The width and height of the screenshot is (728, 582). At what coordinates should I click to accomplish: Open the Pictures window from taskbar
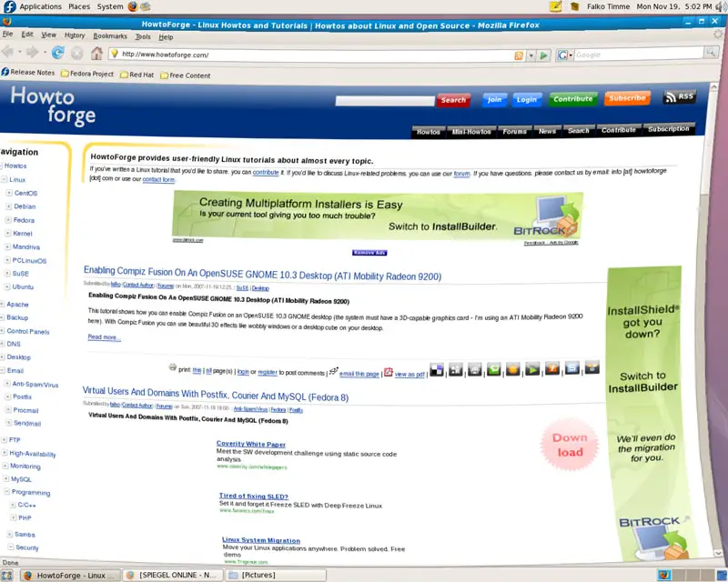tap(276, 575)
